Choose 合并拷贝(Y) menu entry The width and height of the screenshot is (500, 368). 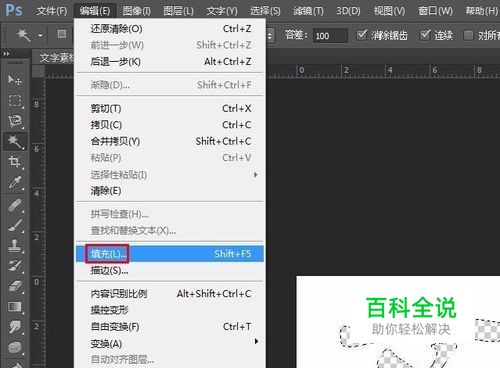[x=170, y=141]
